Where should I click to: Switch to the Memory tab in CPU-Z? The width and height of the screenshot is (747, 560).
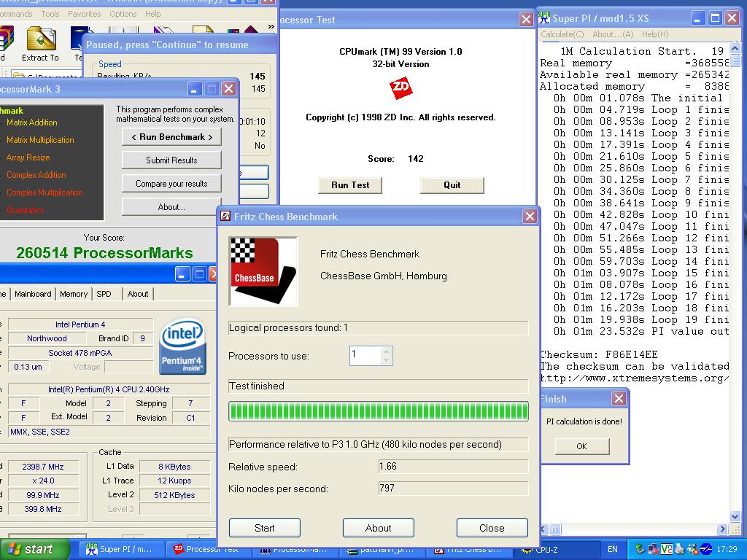74,294
